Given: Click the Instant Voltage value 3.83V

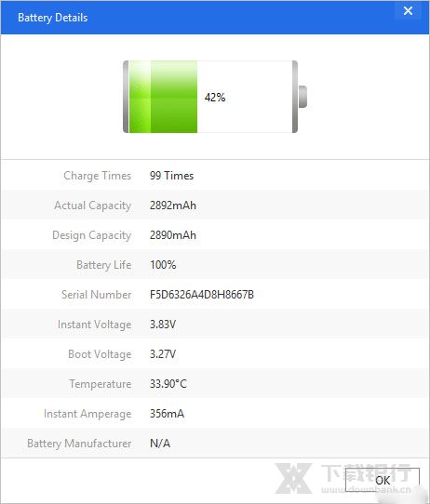Looking at the screenshot, I should point(163,325).
